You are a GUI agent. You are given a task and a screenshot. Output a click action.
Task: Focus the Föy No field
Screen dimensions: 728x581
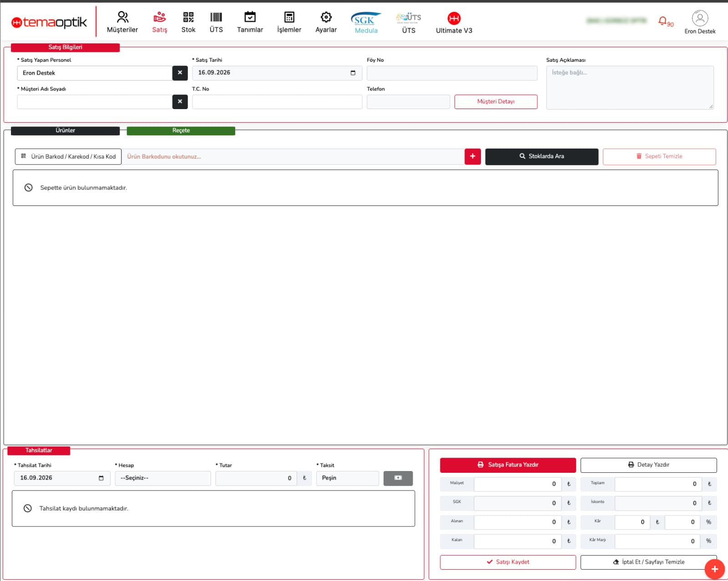click(452, 73)
